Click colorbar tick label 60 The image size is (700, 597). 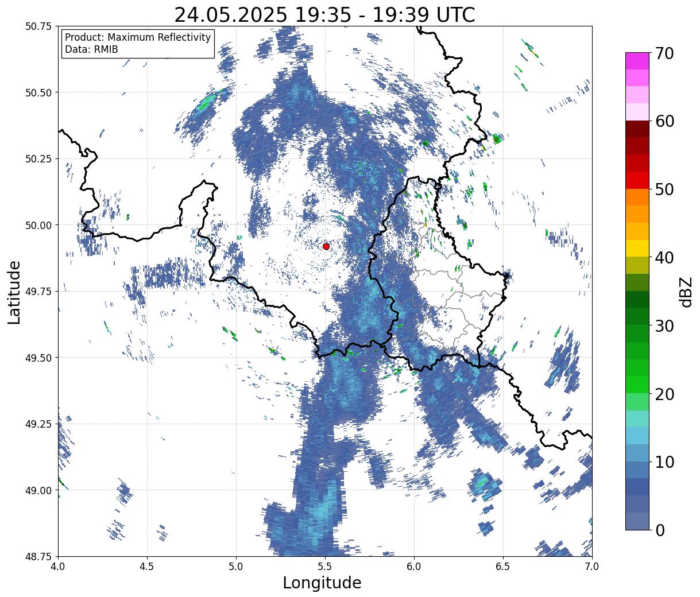tap(664, 121)
